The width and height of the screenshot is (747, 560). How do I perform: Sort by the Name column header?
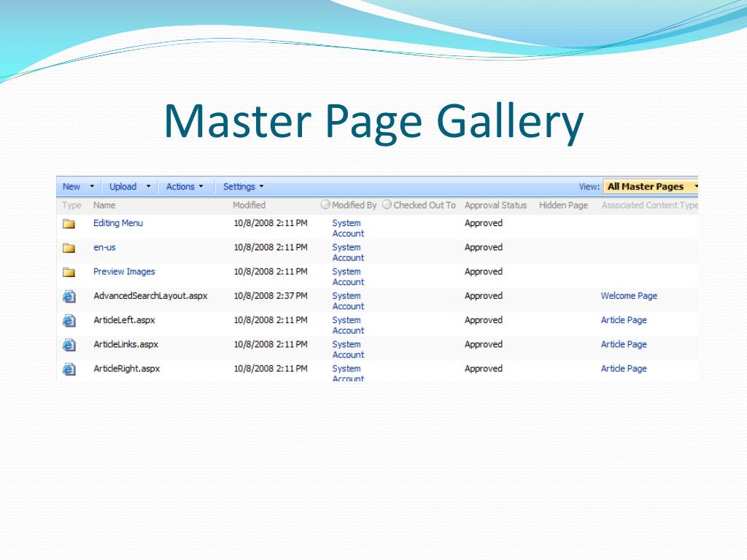(104, 205)
